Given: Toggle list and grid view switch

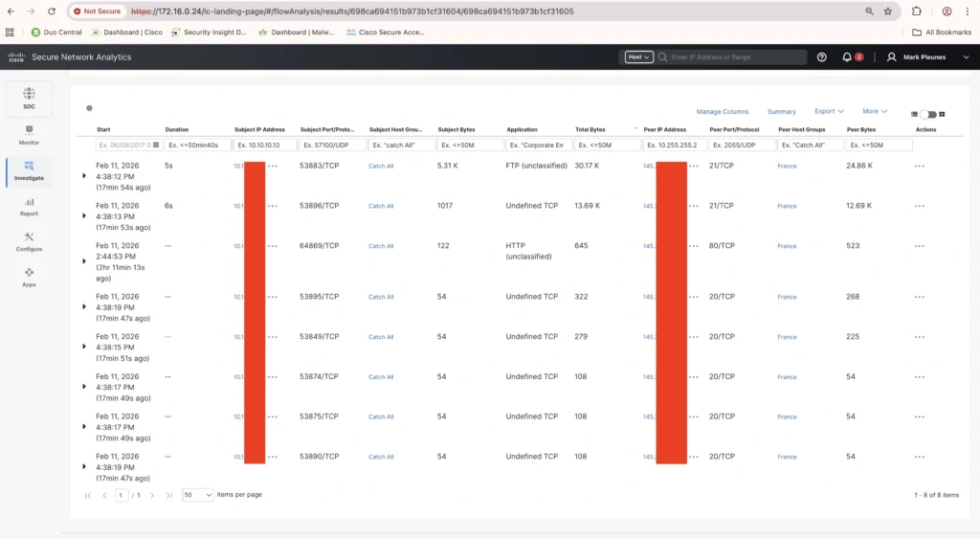Looking at the screenshot, I should click(x=927, y=114).
